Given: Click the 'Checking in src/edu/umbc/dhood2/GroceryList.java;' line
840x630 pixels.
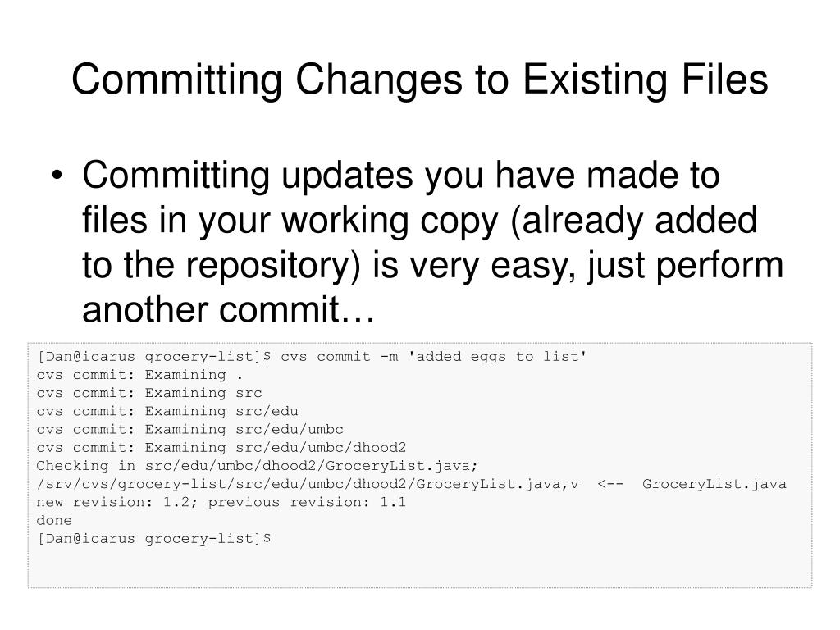Looking at the screenshot, I should click(257, 466).
